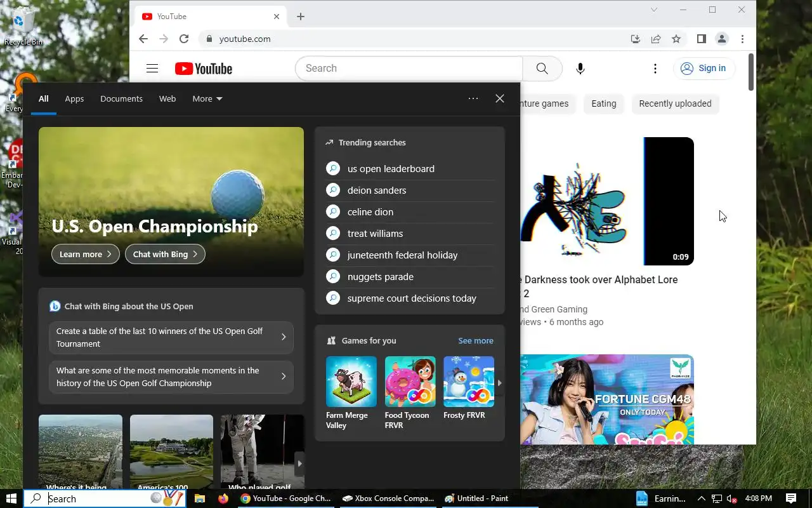Go forward in Chrome
Viewport: 812px width, 508px height.
tap(164, 39)
